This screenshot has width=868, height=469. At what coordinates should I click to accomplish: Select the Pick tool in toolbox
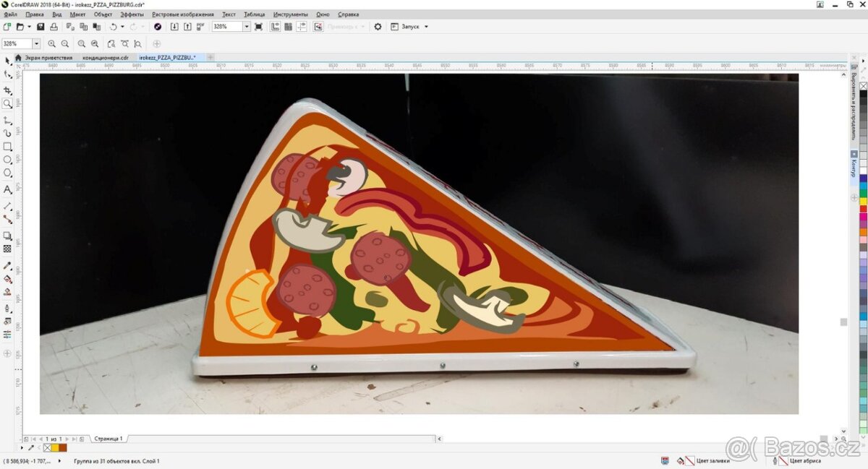click(7, 61)
